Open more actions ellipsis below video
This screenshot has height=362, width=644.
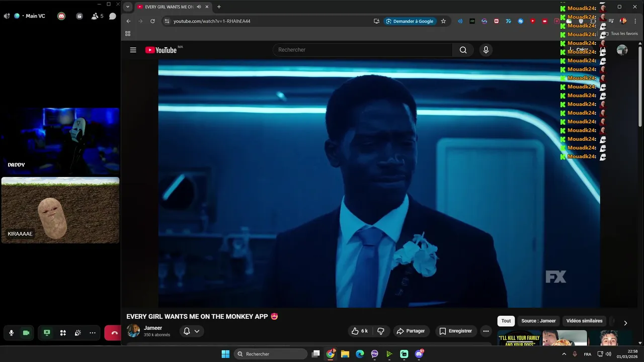486,331
